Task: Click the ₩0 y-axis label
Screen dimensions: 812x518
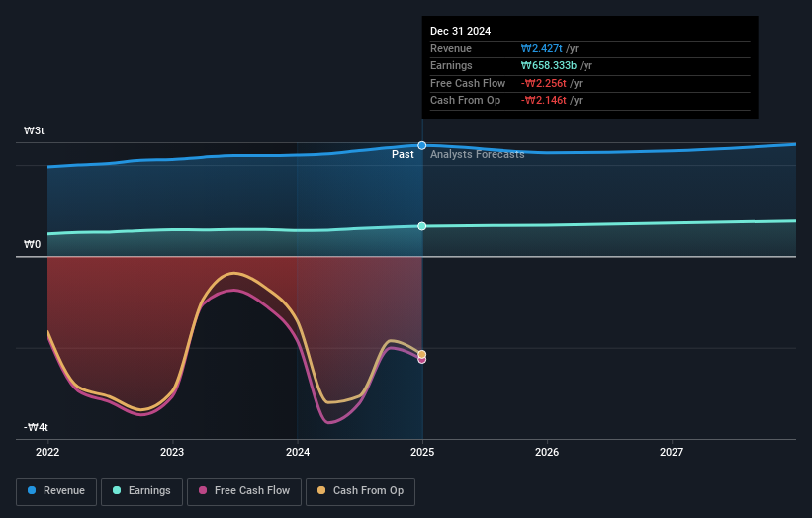Action: 32,244
